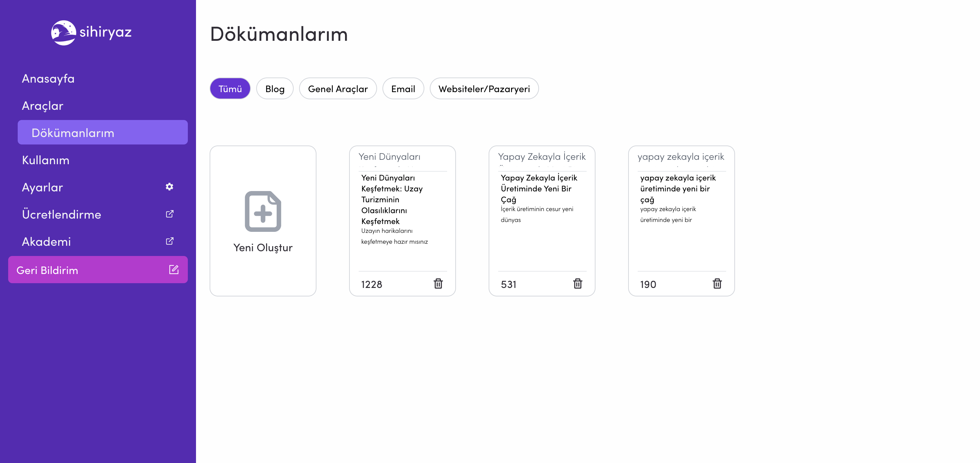
Task: Select the Tümü filter
Action: tap(230, 89)
